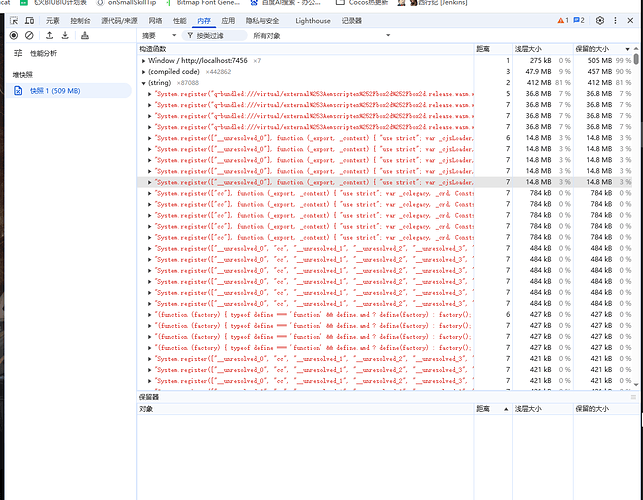Open the 源代码/来源 tab

[119, 21]
